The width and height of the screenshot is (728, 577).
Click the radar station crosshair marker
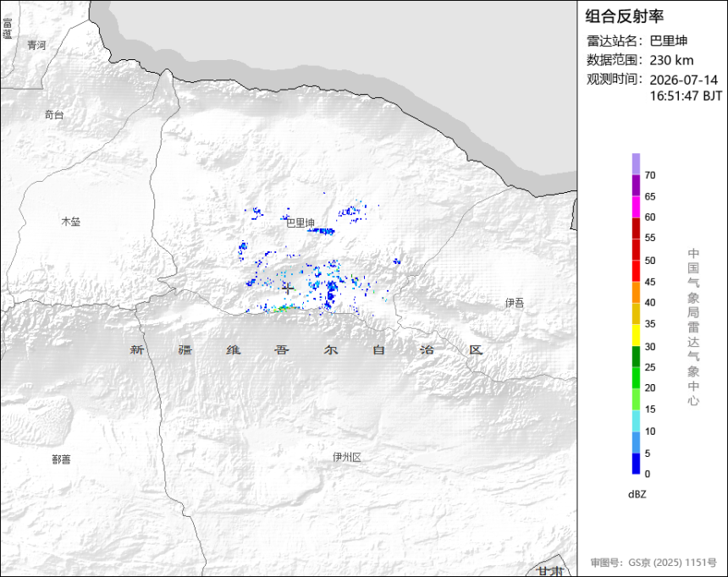(288, 288)
